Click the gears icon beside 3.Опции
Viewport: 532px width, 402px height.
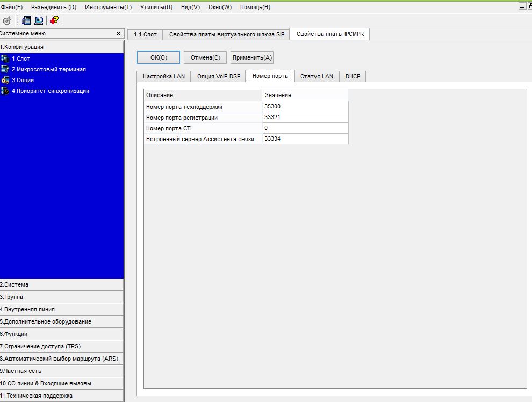pos(5,81)
